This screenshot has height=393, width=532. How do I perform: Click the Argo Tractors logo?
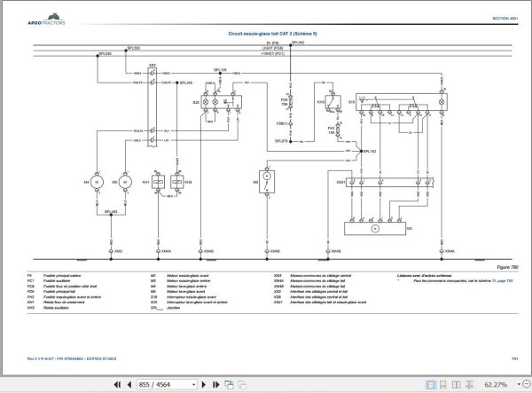[x=46, y=20]
